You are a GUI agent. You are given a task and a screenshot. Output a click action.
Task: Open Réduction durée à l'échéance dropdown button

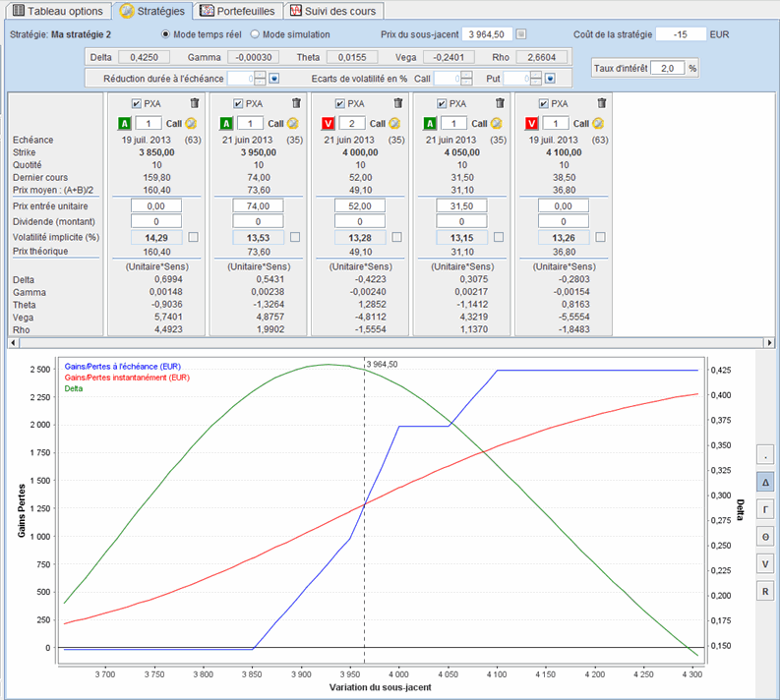click(x=274, y=78)
